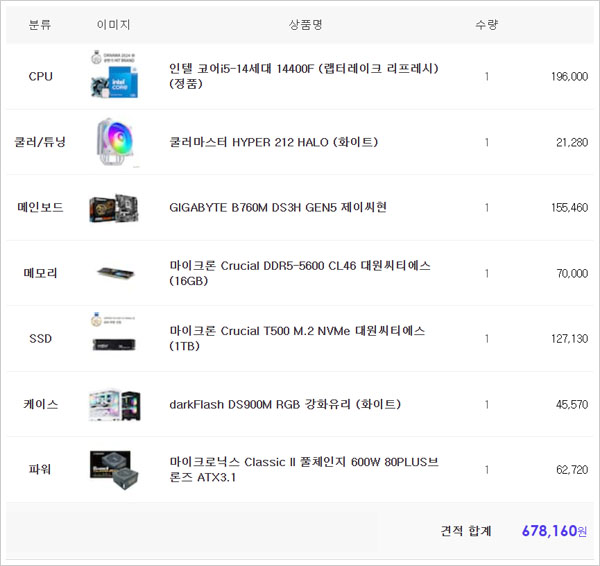This screenshot has height=566, width=600.
Task: Click the Crucial T500 SSD product thumbnail
Action: tap(114, 333)
